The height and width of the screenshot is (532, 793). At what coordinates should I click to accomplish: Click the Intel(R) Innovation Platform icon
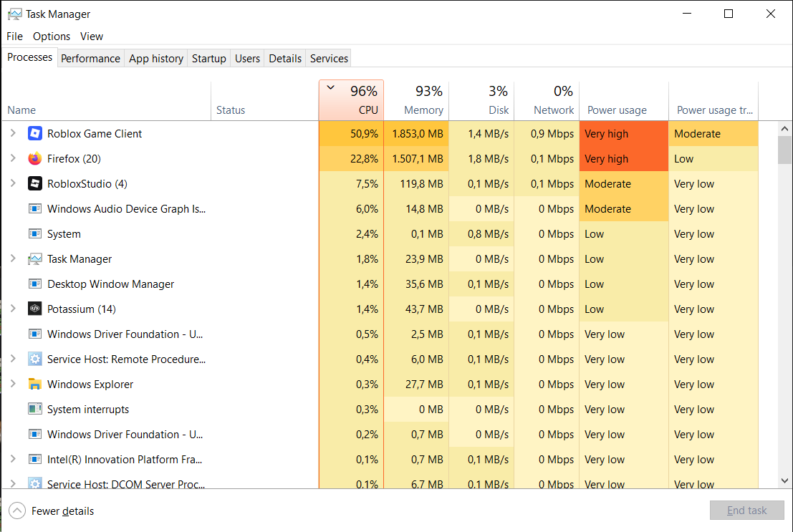pyautogui.click(x=35, y=459)
